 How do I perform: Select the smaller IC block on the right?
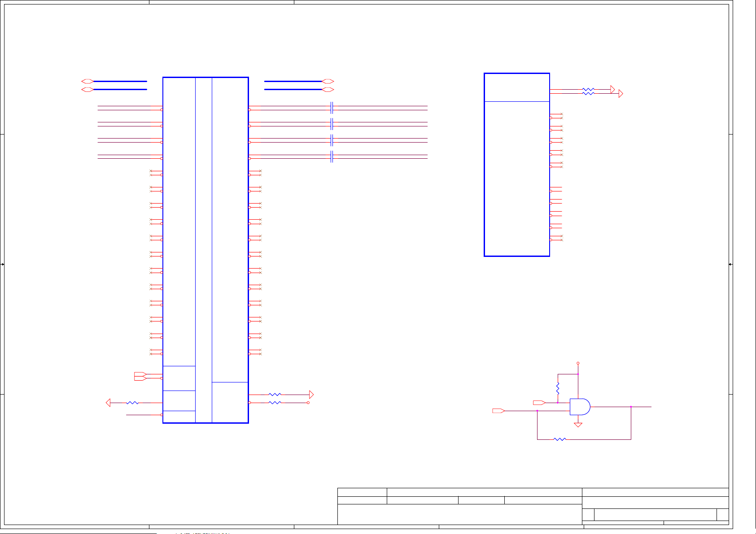coord(517,165)
